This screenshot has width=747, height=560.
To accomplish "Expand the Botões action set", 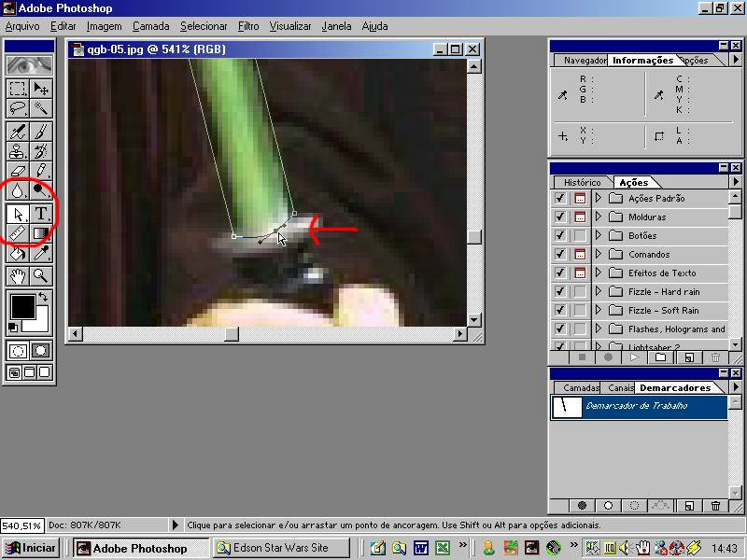I will (x=599, y=235).
